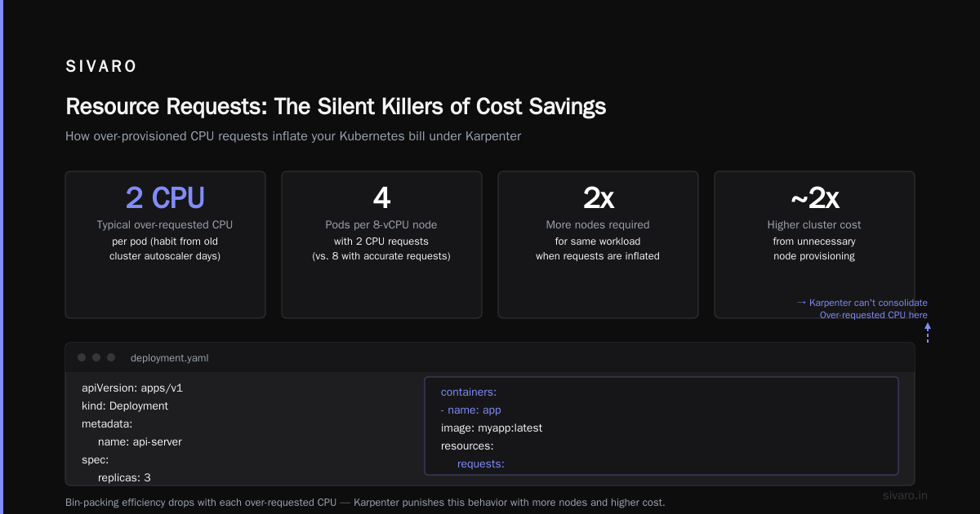Click the "requests:" line in highlighted box
Image resolution: width=980 pixels, height=514 pixels.
click(481, 463)
